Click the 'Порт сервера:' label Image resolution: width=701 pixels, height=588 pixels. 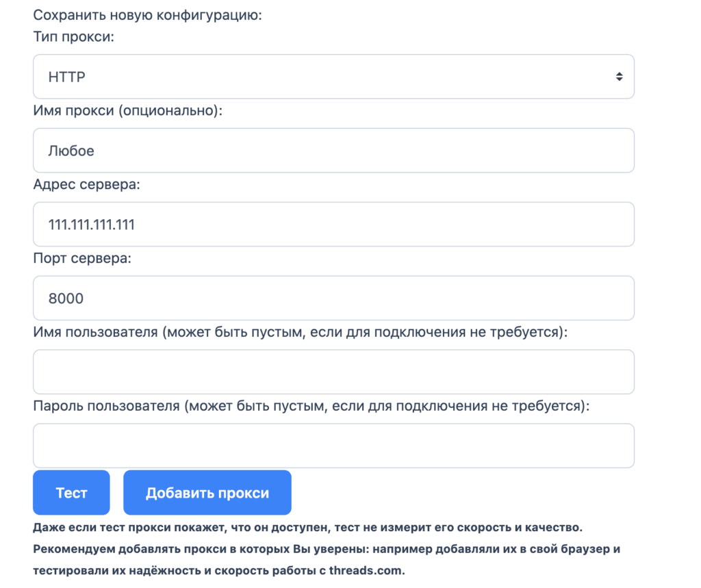[82, 258]
